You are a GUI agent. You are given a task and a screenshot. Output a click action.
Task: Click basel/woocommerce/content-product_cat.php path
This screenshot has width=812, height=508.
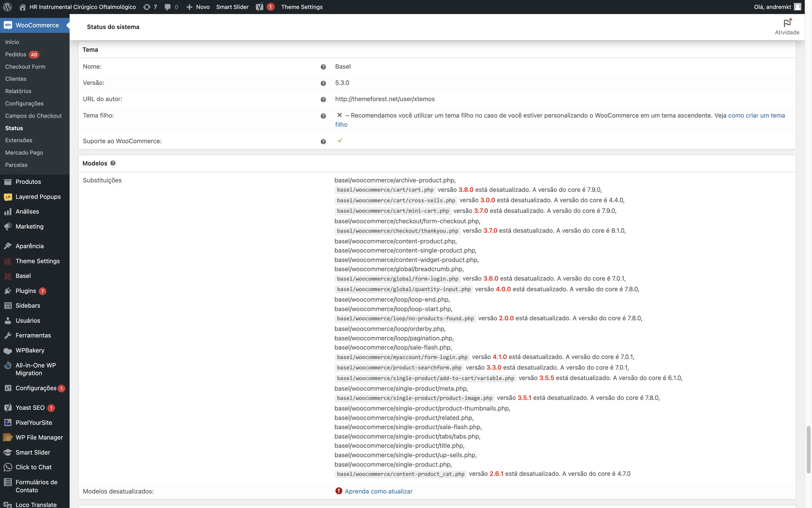tap(400, 474)
